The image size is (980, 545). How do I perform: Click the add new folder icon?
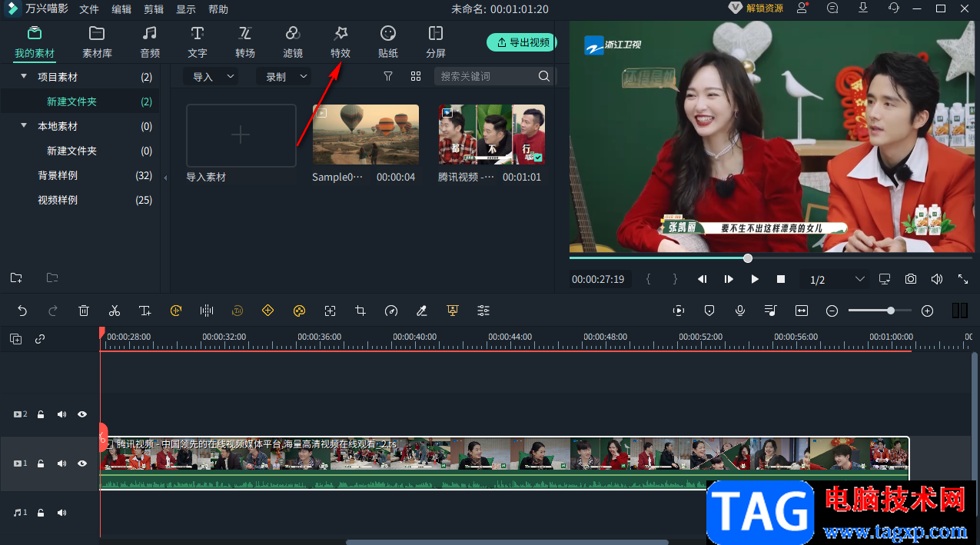click(16, 277)
